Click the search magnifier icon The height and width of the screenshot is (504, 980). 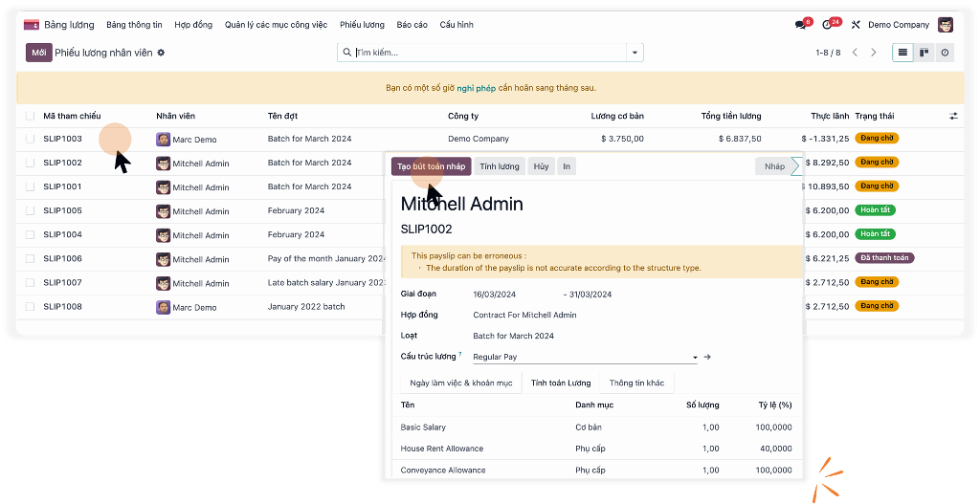(x=346, y=53)
